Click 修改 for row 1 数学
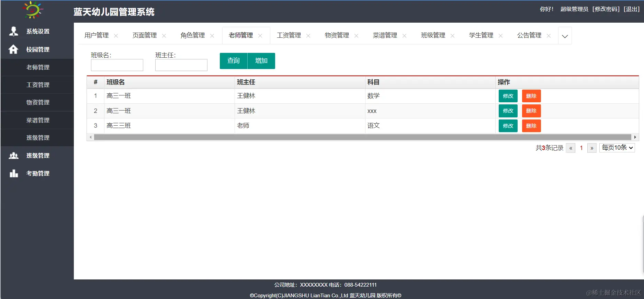The width and height of the screenshot is (644, 299). (508, 96)
